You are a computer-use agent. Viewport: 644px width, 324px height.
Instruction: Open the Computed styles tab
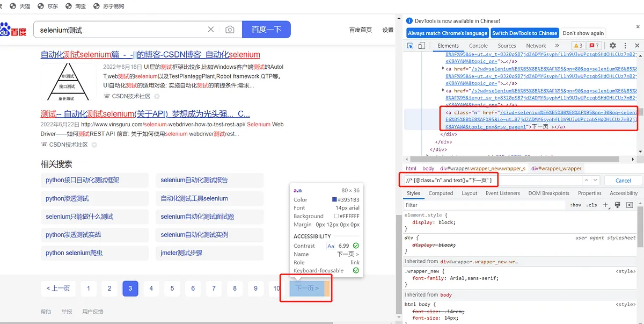point(441,193)
